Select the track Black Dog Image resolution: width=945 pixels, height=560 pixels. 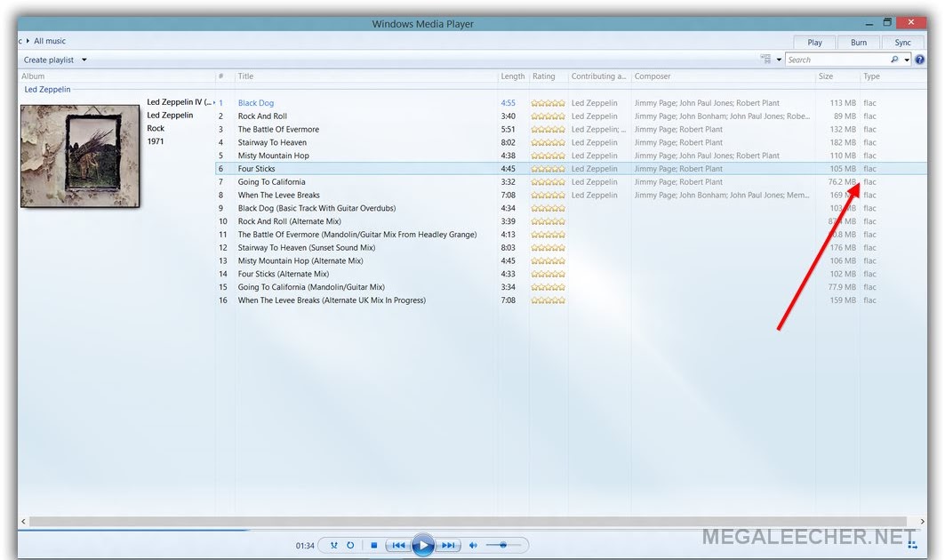point(255,103)
